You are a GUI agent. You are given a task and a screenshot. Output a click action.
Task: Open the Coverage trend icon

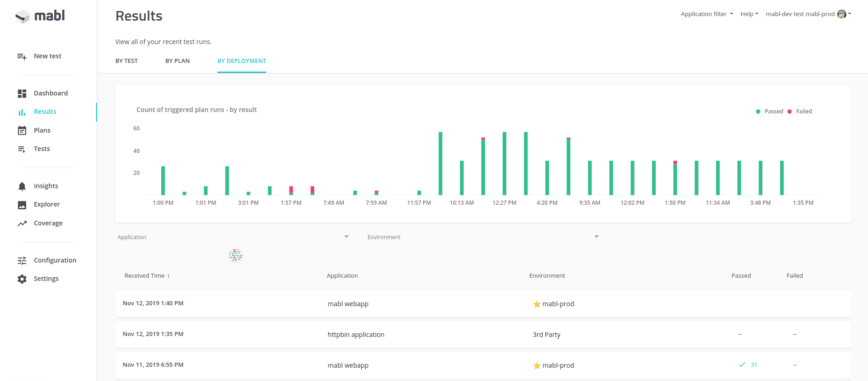coord(22,224)
